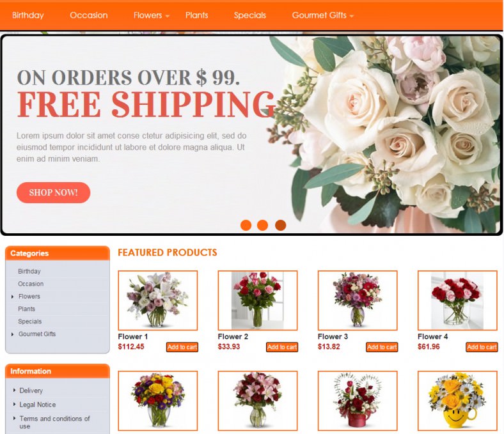Open the Flower 2 product image

click(258, 300)
